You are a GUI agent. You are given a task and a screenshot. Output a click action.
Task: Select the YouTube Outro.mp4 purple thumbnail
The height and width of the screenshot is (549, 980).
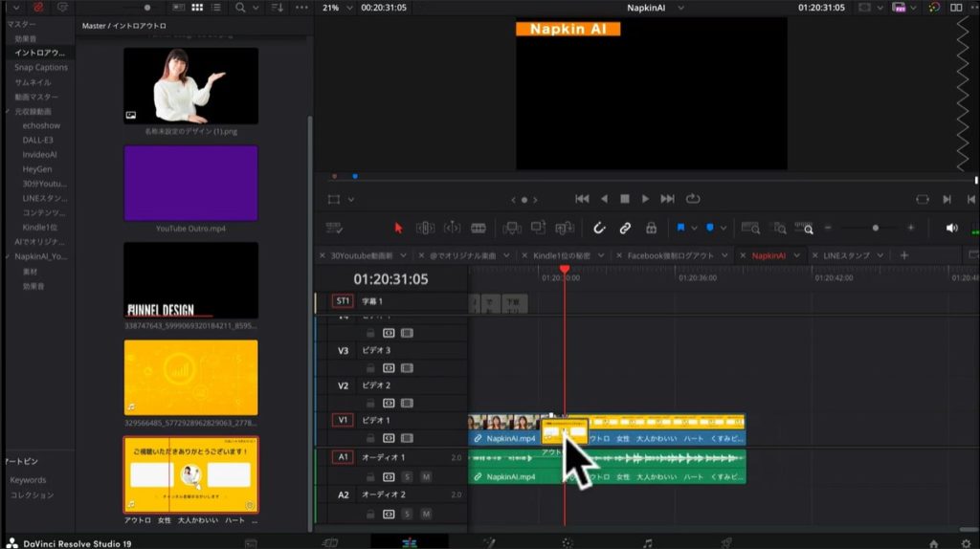[190, 184]
